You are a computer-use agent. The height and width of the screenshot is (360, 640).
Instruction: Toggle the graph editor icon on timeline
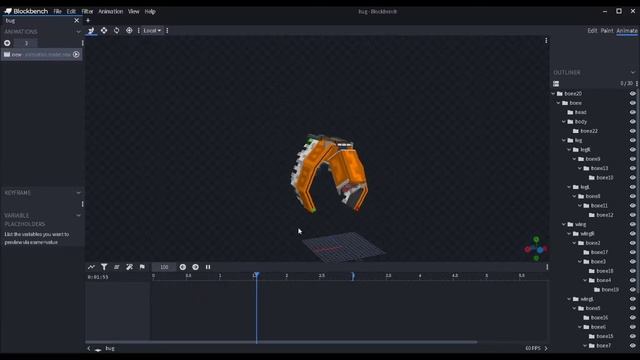(91, 267)
